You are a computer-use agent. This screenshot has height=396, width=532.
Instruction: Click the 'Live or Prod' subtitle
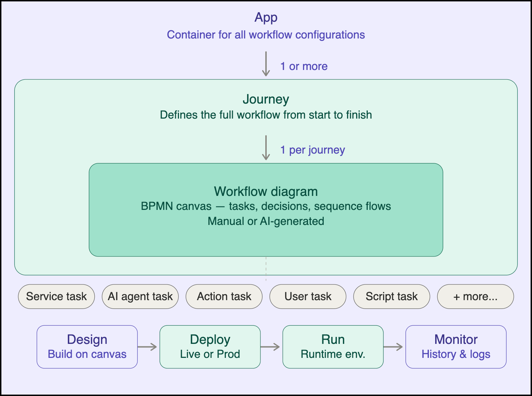pyautogui.click(x=210, y=354)
